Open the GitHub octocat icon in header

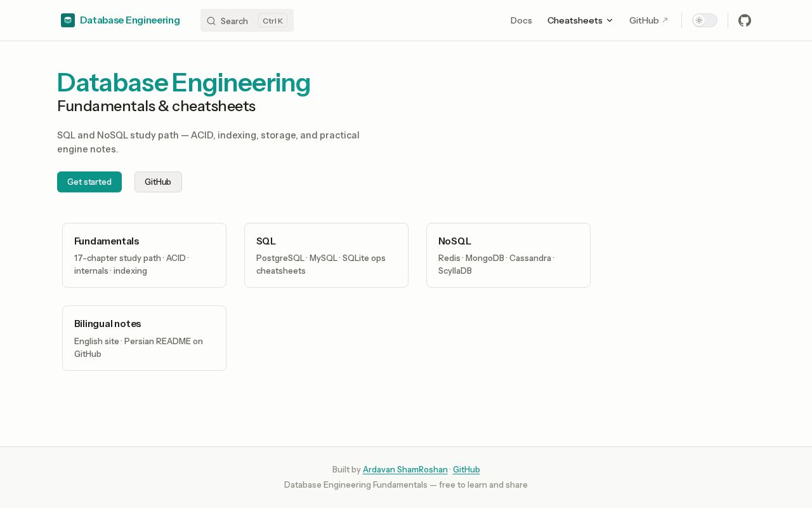click(745, 20)
